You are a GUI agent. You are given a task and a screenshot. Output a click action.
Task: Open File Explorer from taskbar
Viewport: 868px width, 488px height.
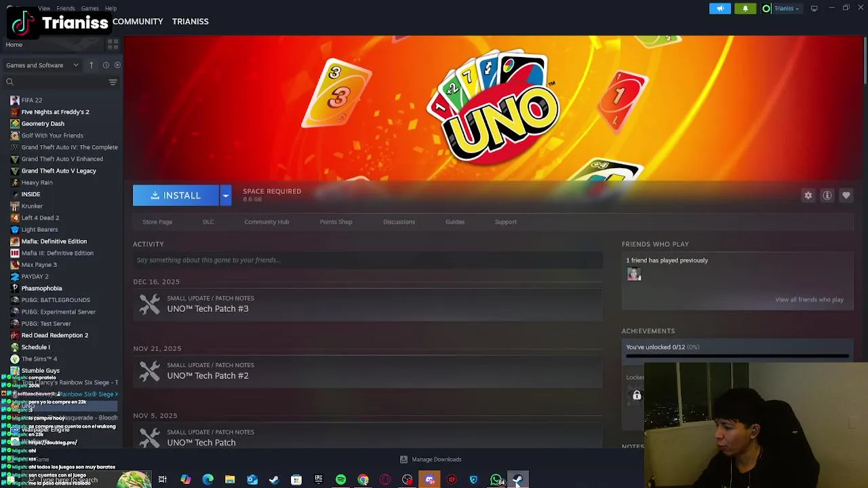230,480
